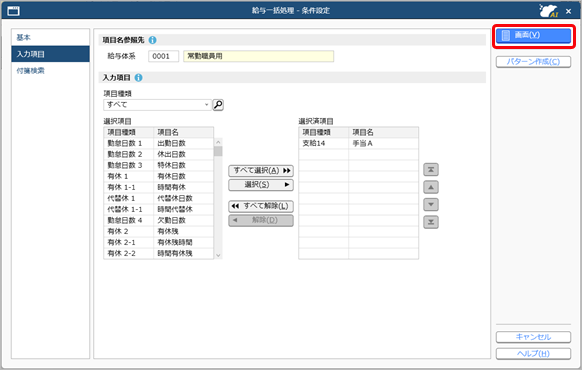Click the scroll-up arrow of 選択項目 list
This screenshot has width=582, height=370.
coord(218,142)
